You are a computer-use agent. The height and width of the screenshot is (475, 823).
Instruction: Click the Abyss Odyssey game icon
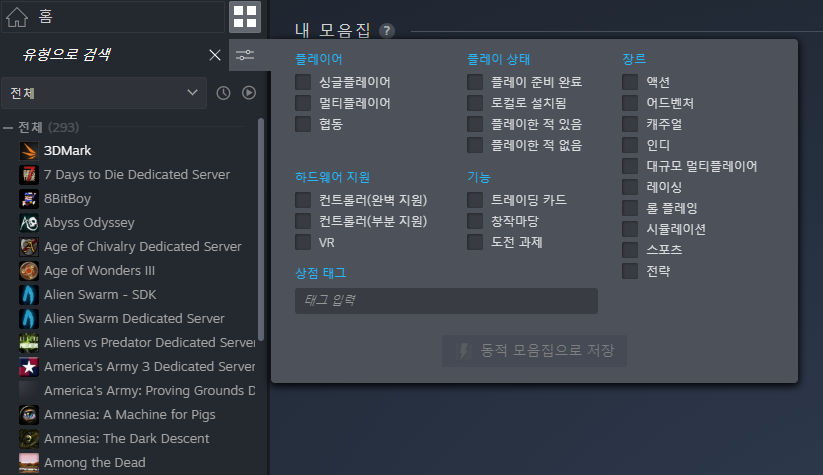pos(29,223)
